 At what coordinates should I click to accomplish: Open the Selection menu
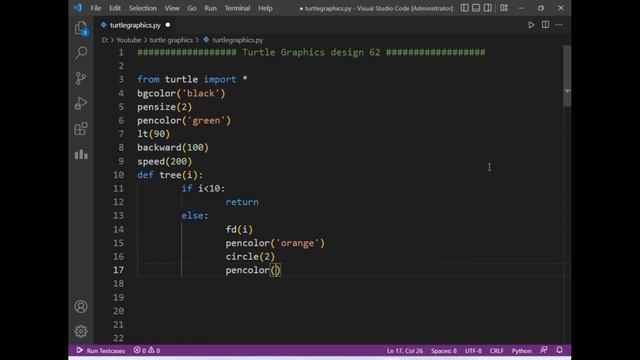tap(142, 8)
